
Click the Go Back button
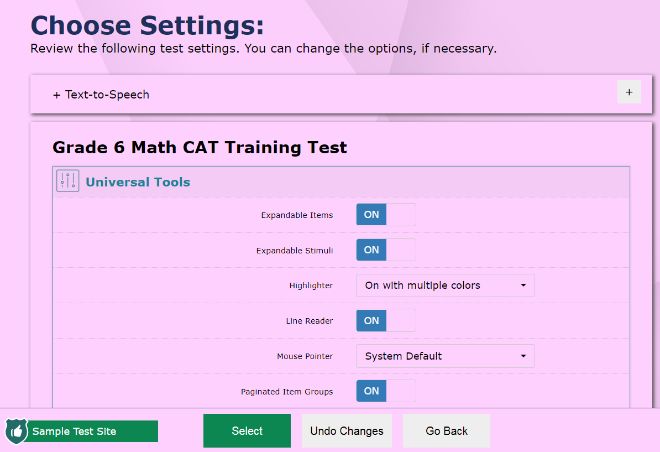(x=447, y=431)
